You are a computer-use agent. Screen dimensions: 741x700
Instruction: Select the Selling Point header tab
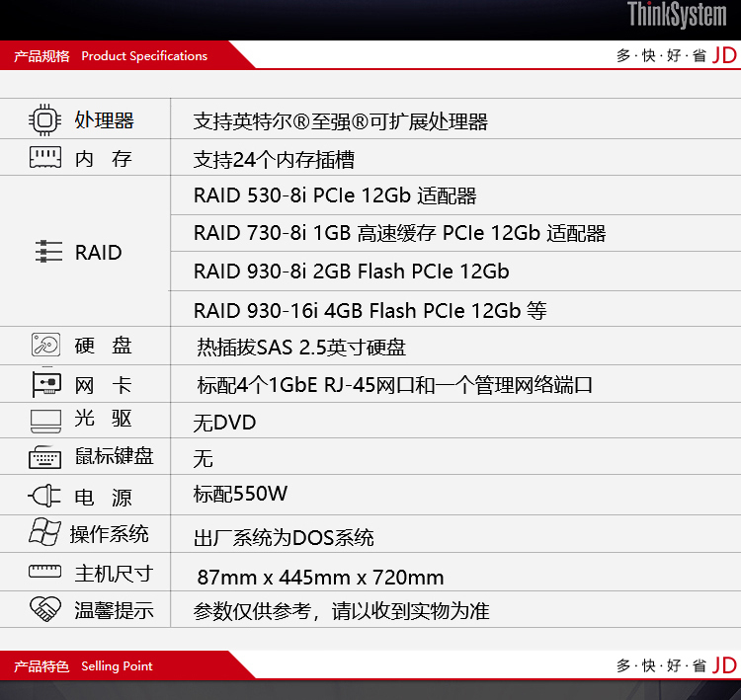(x=83, y=666)
